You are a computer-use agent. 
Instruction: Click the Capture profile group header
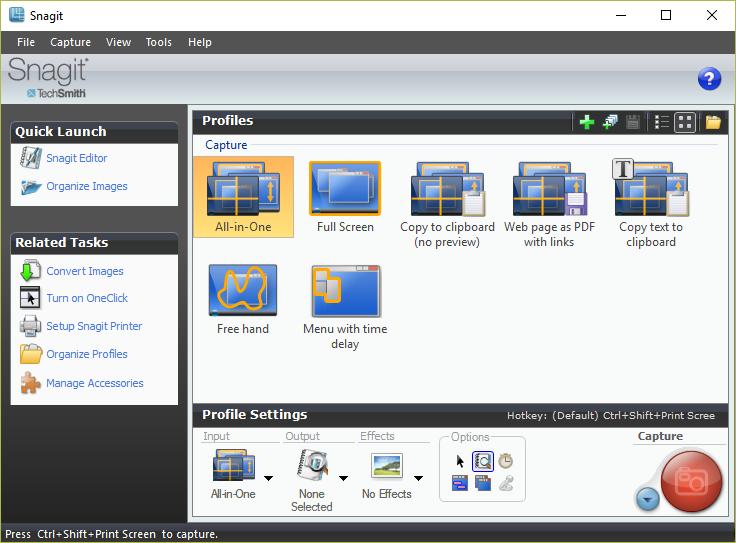click(x=226, y=145)
